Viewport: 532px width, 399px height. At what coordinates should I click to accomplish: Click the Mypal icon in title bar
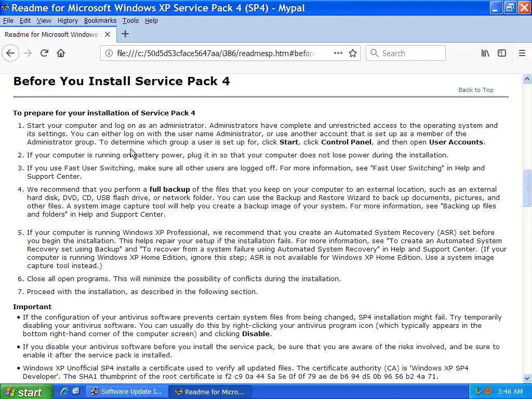pyautogui.click(x=5, y=7)
